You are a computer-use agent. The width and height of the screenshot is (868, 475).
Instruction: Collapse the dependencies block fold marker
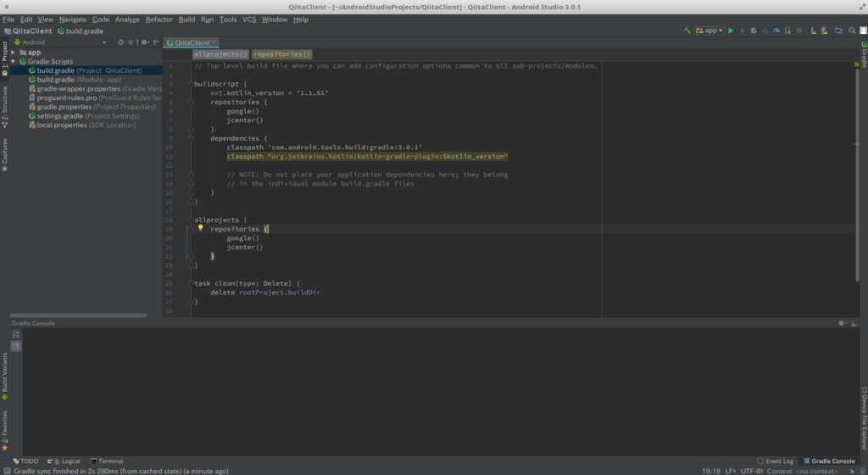pyautogui.click(x=191, y=138)
